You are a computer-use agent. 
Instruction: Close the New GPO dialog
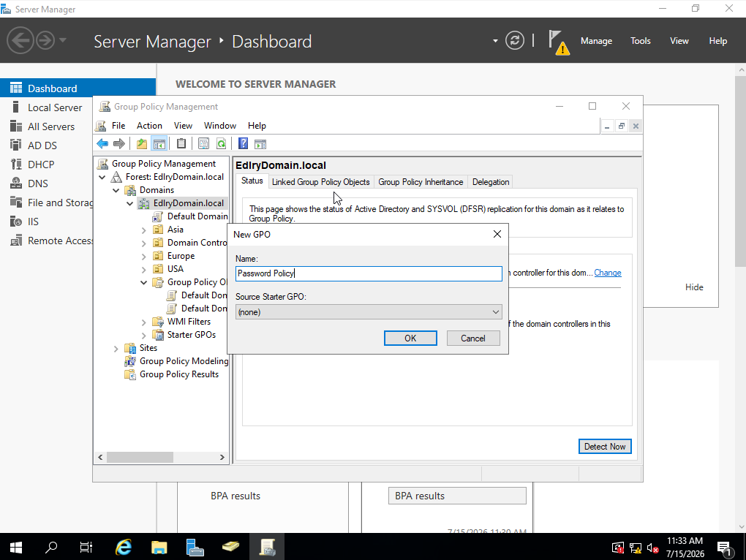pos(497,234)
